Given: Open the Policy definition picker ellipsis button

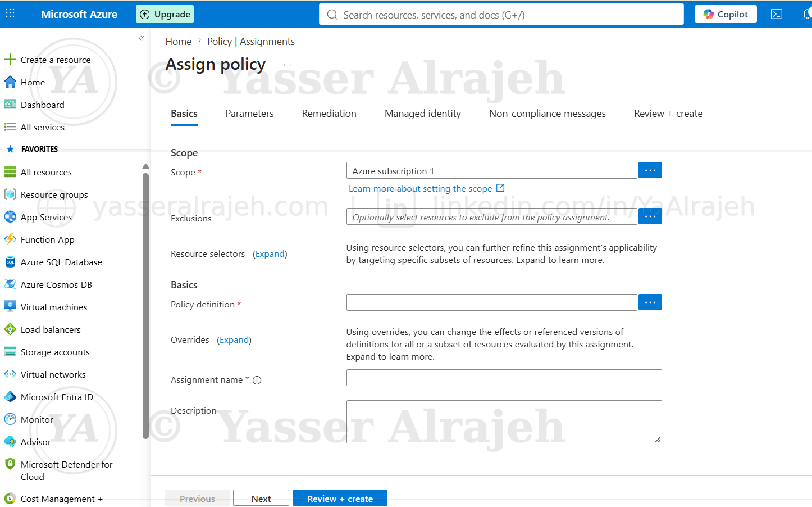Looking at the screenshot, I should (x=650, y=302).
